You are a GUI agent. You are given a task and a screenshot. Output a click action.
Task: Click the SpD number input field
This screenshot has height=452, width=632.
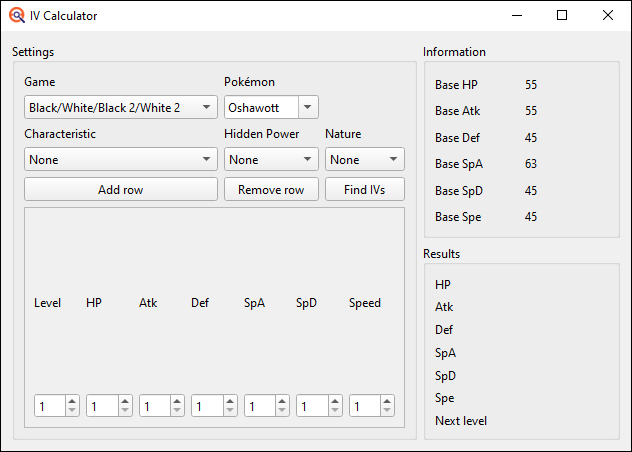312,406
